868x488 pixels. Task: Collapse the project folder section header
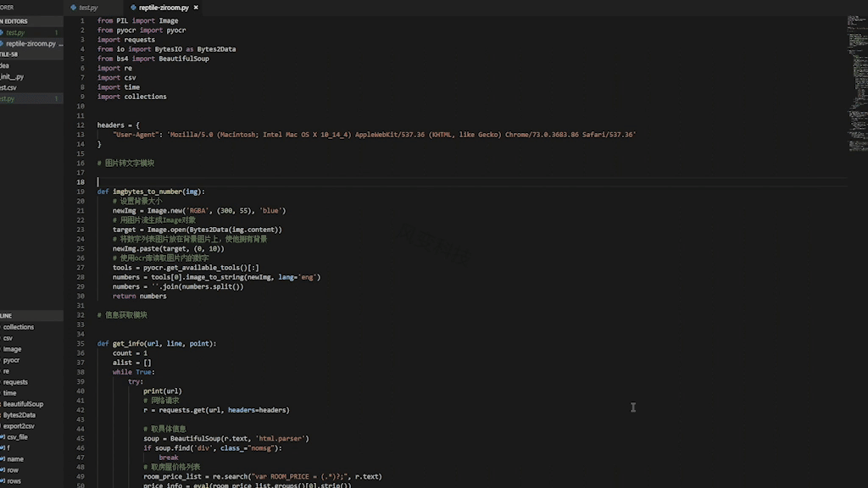coord(31,54)
